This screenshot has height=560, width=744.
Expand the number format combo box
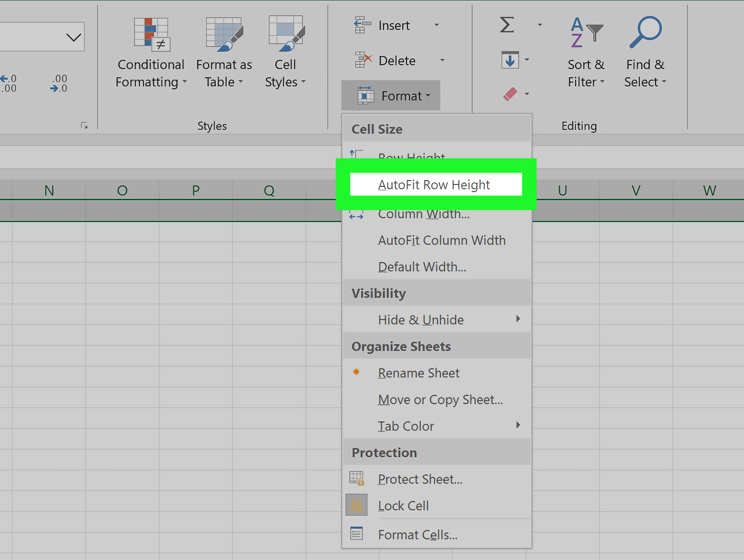pos(74,37)
